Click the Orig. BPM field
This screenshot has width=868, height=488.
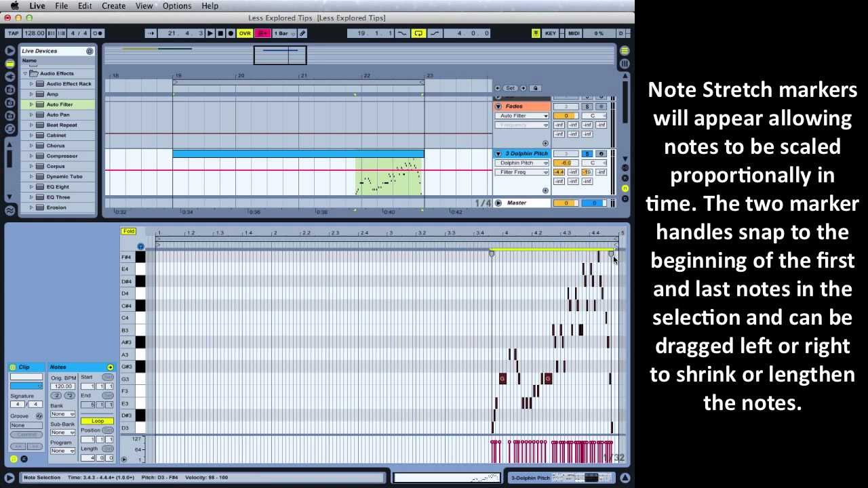(x=63, y=386)
